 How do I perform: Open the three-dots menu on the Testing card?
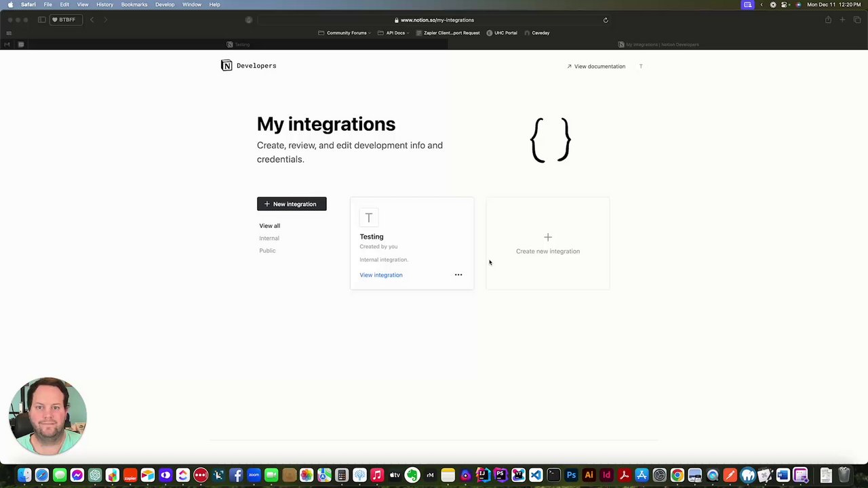(458, 274)
